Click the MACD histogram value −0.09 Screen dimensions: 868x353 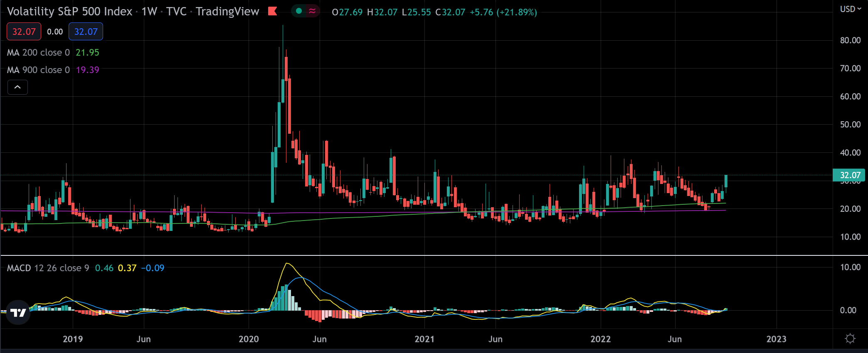point(153,268)
